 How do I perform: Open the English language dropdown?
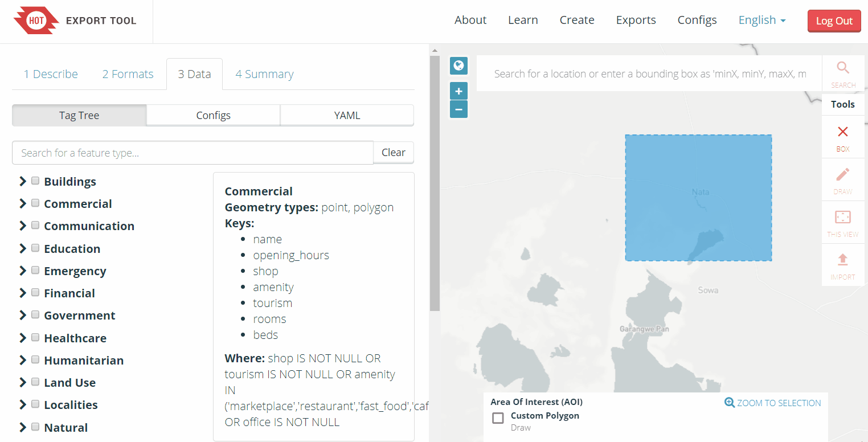tap(762, 21)
